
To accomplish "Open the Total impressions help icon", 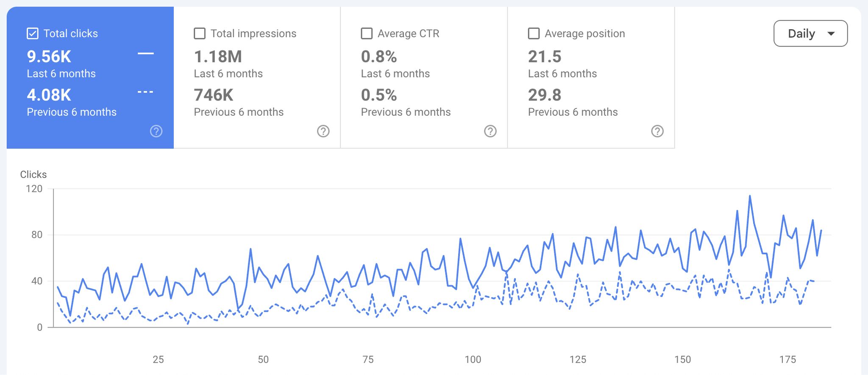I will pos(323,131).
